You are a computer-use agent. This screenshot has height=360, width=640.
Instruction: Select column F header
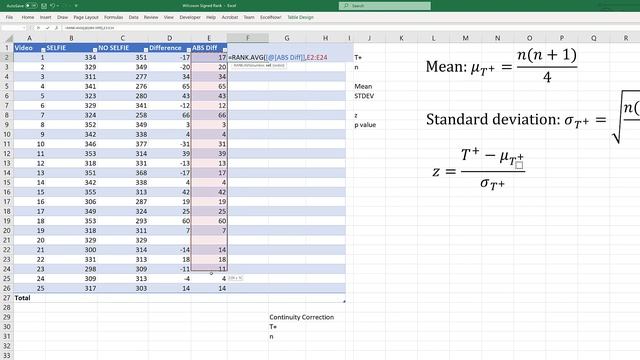pyautogui.click(x=248, y=38)
